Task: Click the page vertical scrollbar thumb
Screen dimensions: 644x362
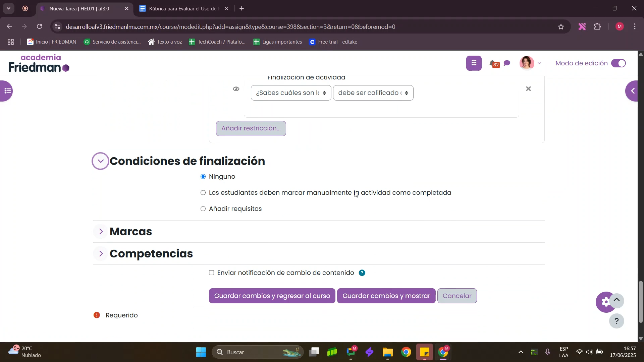Action: click(640, 302)
